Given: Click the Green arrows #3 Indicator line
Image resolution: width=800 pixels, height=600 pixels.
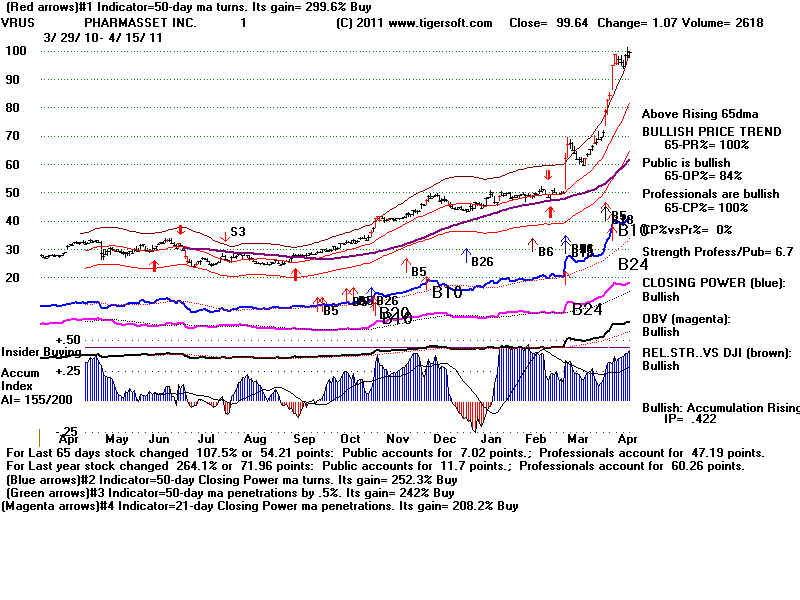Looking at the screenshot, I should pos(230,493).
